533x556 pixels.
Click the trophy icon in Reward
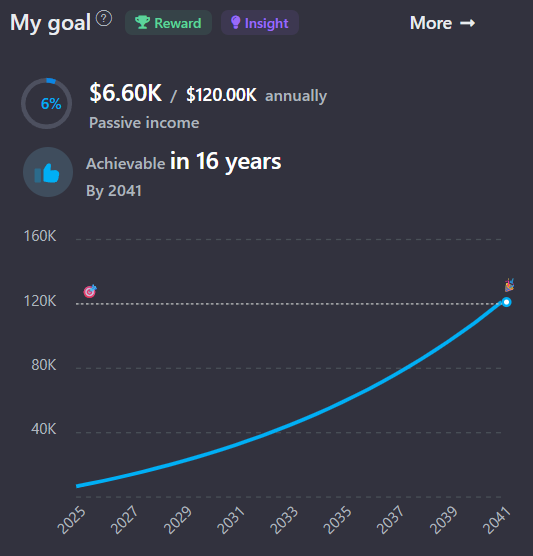142,23
